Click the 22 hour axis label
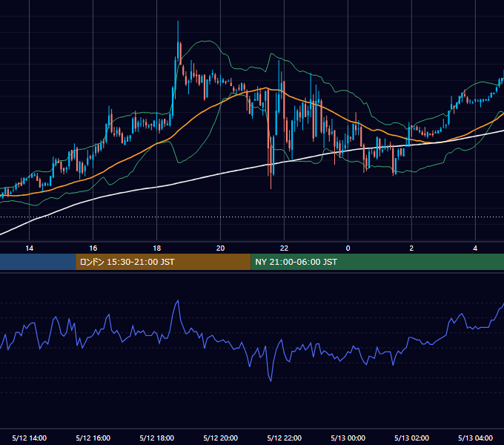This screenshot has width=504, height=445. (284, 248)
